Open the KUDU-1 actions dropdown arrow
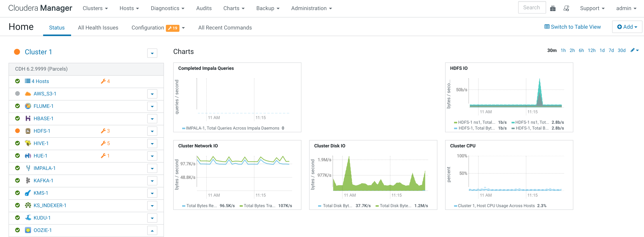 [x=152, y=218]
